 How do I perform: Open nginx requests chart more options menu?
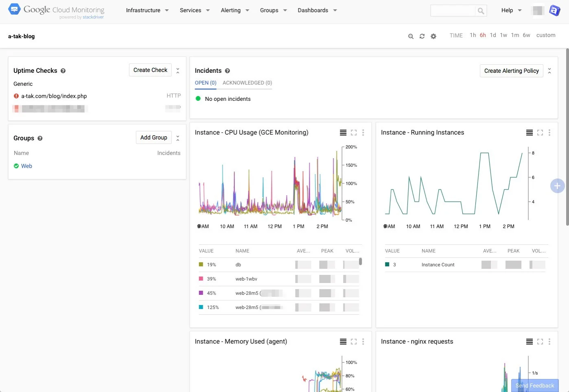coord(549,342)
